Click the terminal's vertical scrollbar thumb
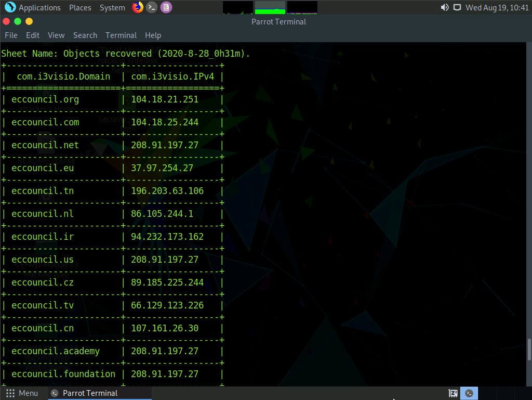 (x=529, y=349)
